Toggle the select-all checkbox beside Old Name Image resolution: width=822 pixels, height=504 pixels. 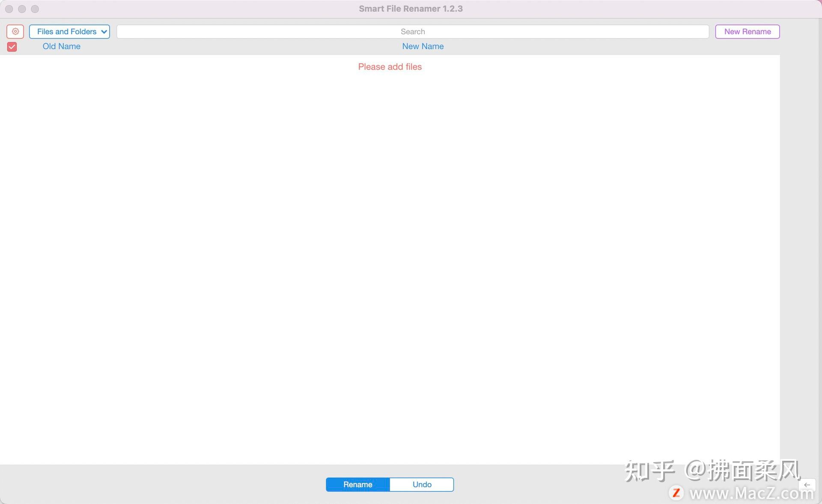[x=12, y=47]
